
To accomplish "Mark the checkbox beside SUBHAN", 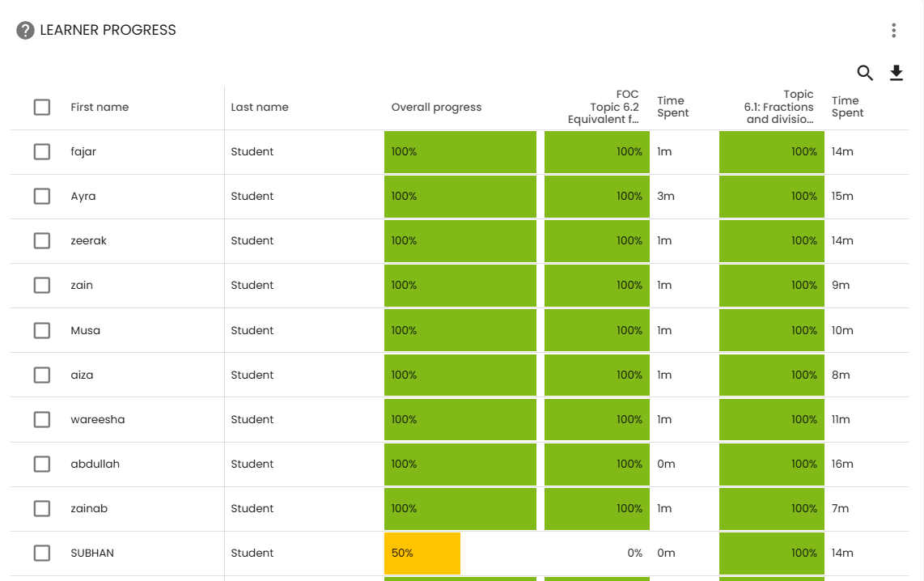I will click(42, 553).
